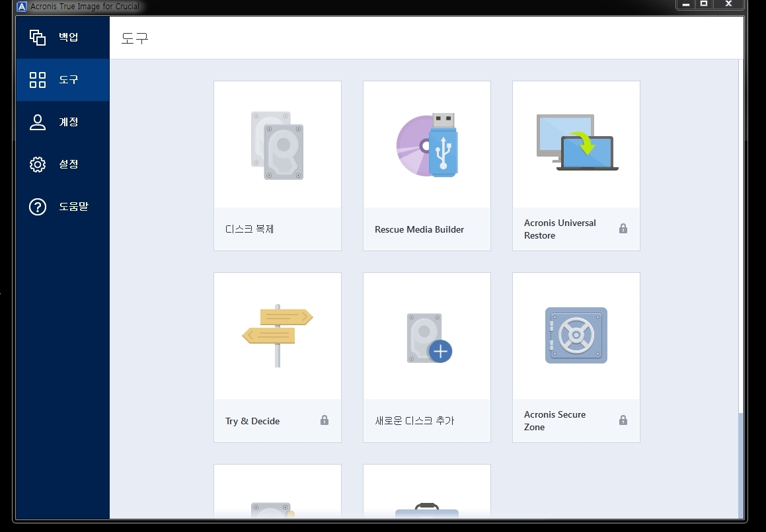Screen dimensions: 766x532
Task: Click the four-squares tools icon
Action: [38, 79]
